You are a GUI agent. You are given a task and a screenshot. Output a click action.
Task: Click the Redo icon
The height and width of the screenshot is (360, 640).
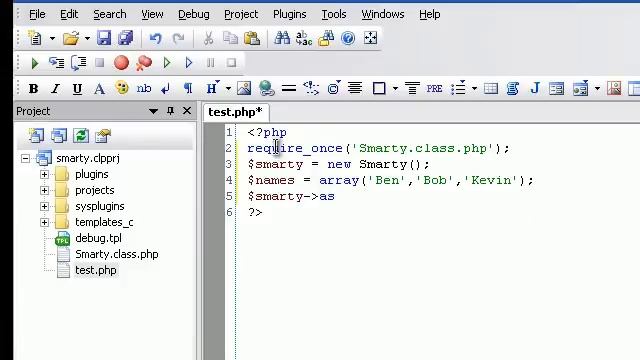click(178, 39)
